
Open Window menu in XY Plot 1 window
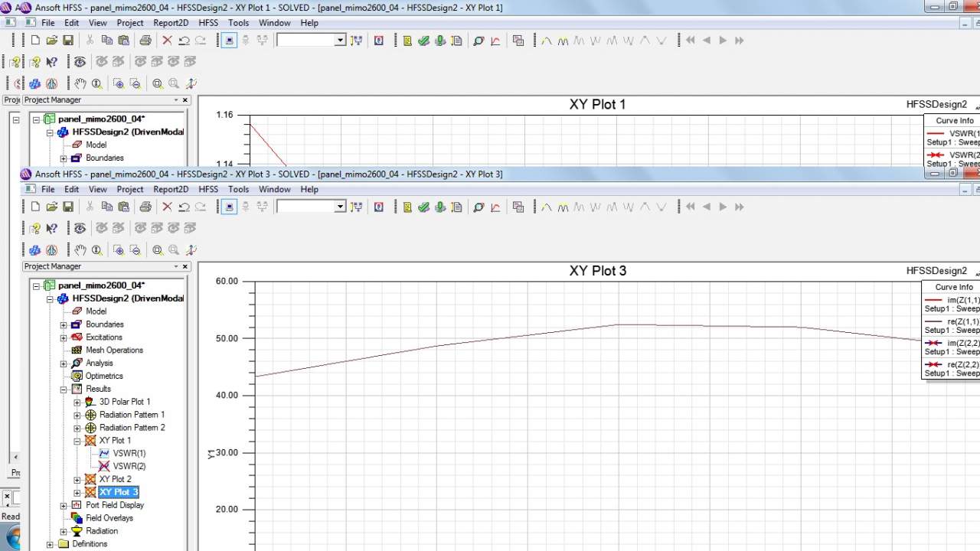pyautogui.click(x=274, y=23)
